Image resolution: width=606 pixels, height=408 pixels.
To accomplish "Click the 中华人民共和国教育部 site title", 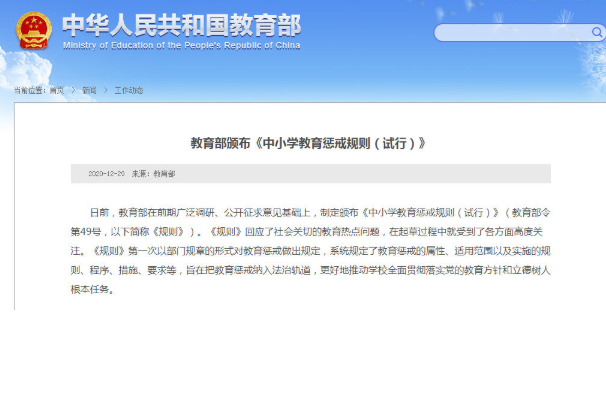I will pyautogui.click(x=181, y=25).
